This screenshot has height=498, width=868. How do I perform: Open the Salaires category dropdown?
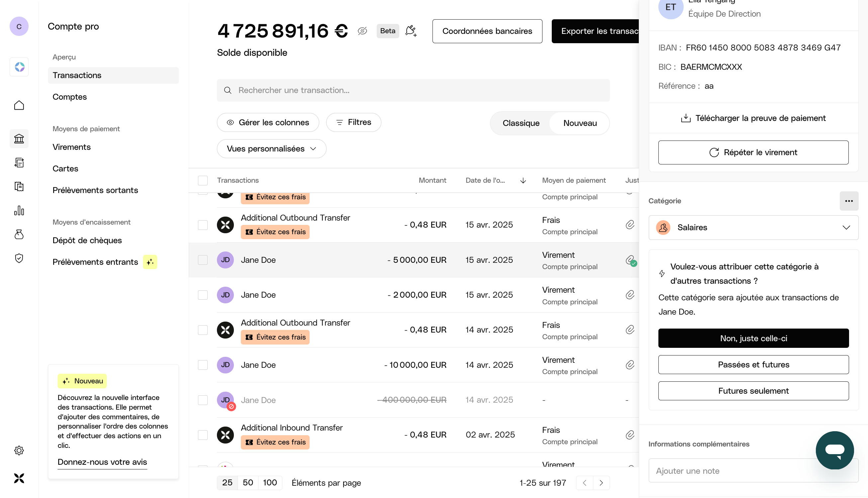point(753,228)
